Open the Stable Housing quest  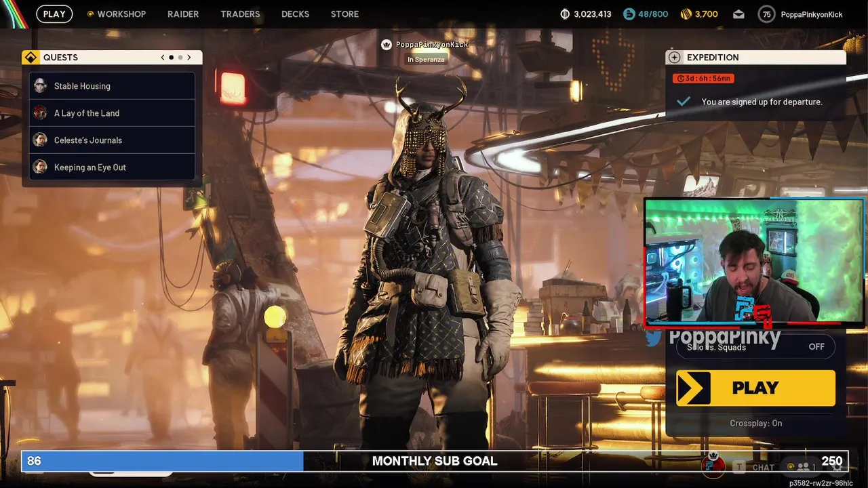coord(113,86)
